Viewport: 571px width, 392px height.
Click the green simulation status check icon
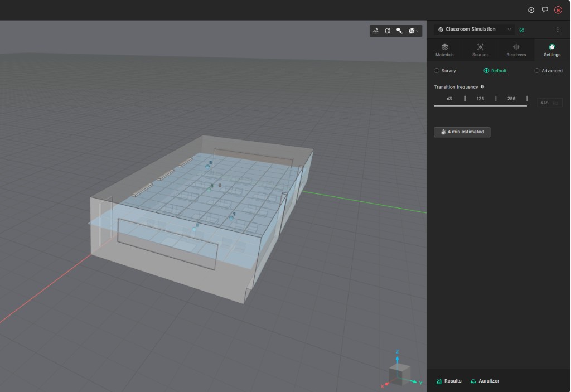tap(521, 30)
